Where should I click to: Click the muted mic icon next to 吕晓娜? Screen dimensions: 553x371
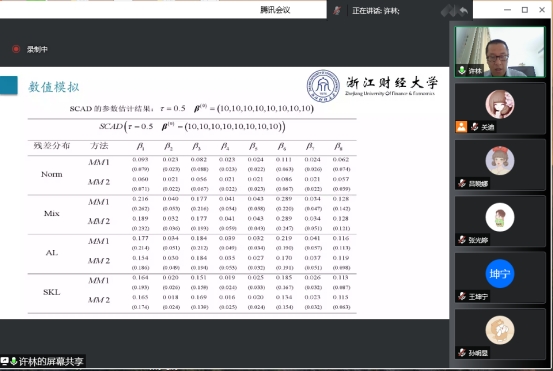[x=462, y=183]
